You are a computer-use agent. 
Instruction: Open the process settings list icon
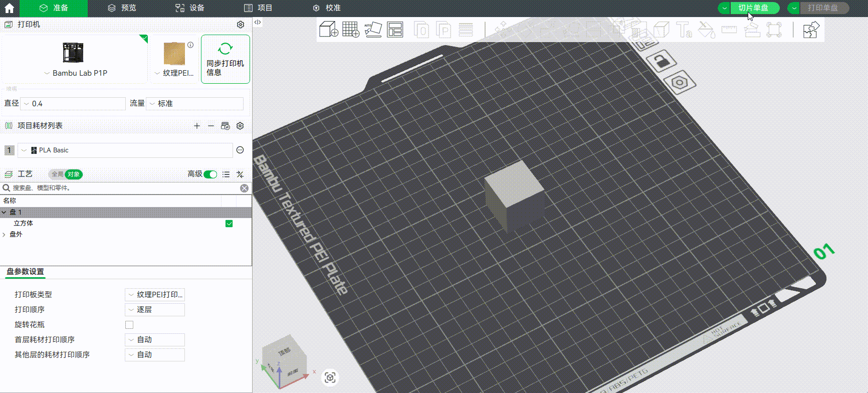coord(226,174)
